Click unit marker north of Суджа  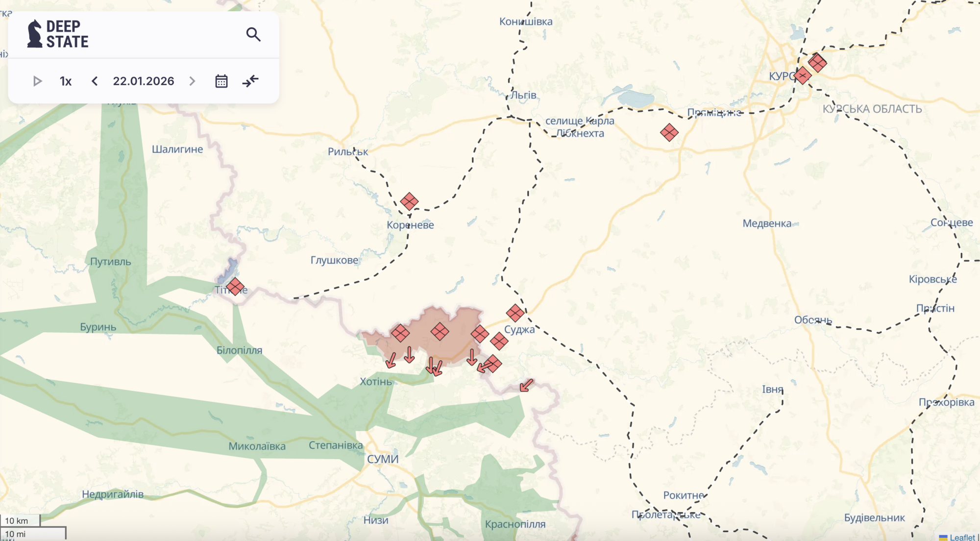515,313
